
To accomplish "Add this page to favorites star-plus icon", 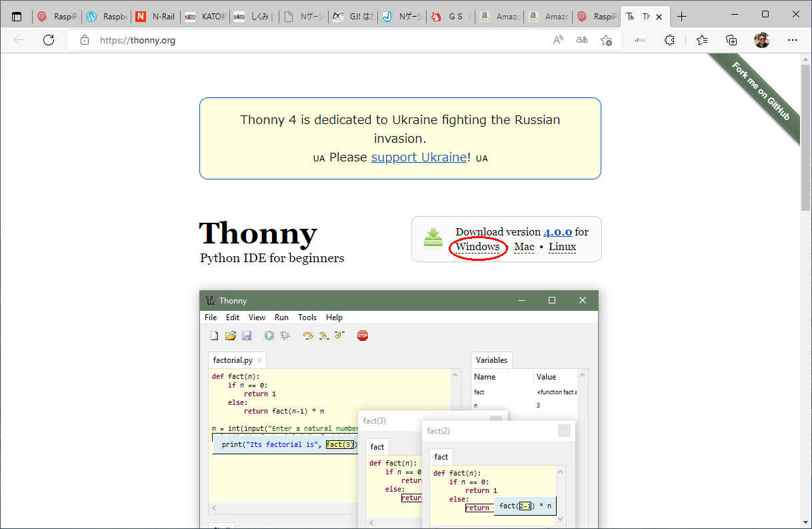I will [x=606, y=40].
